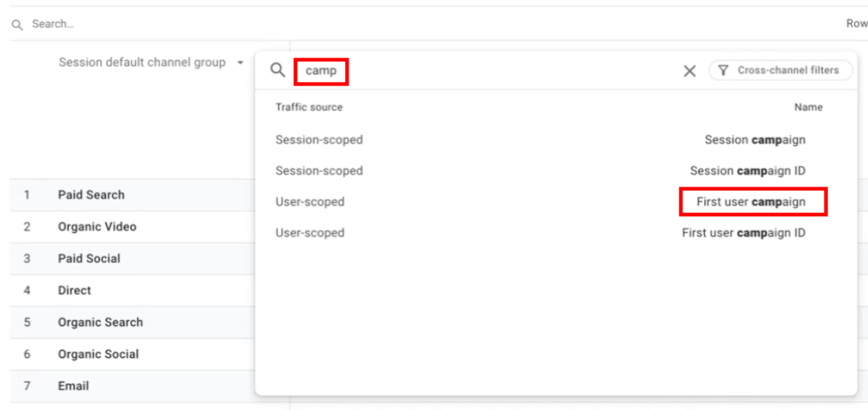Clear the dimension search with X icon
Viewport: 868px width, 410px height.
(x=690, y=71)
